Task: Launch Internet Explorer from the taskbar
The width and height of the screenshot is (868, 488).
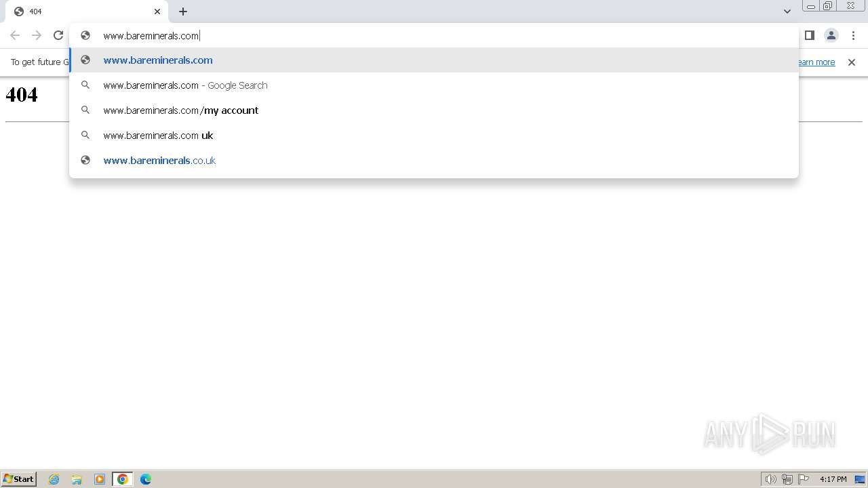Action: coord(54,479)
